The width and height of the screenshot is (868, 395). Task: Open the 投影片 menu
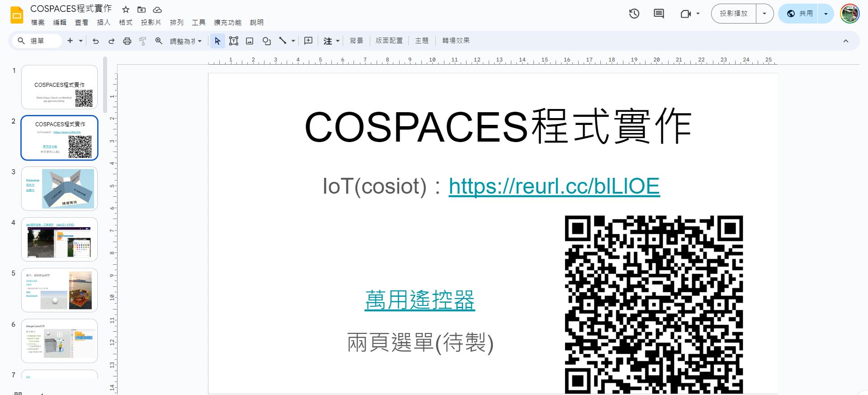tap(151, 22)
